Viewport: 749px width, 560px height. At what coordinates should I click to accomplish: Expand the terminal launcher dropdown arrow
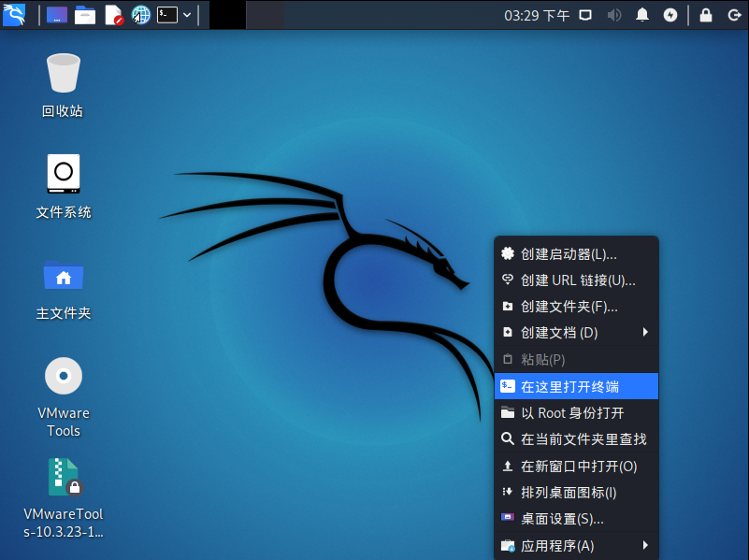187,15
